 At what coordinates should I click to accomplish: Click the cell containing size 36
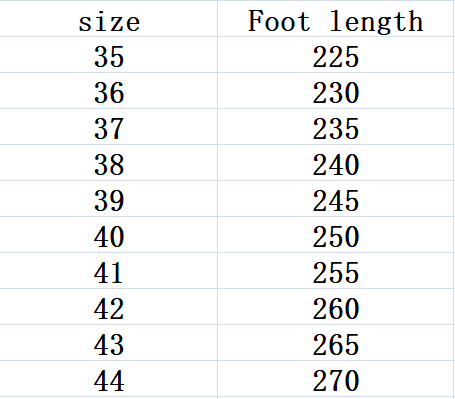[109, 91]
